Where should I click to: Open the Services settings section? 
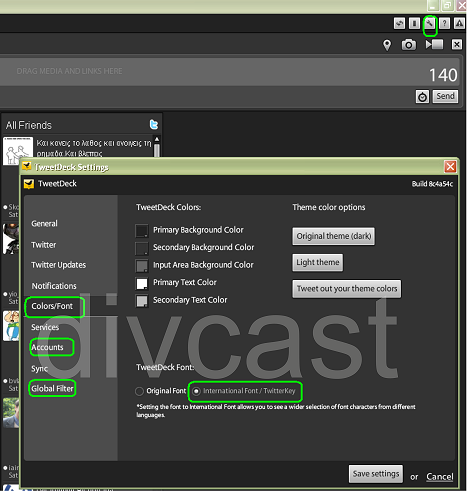coord(45,327)
